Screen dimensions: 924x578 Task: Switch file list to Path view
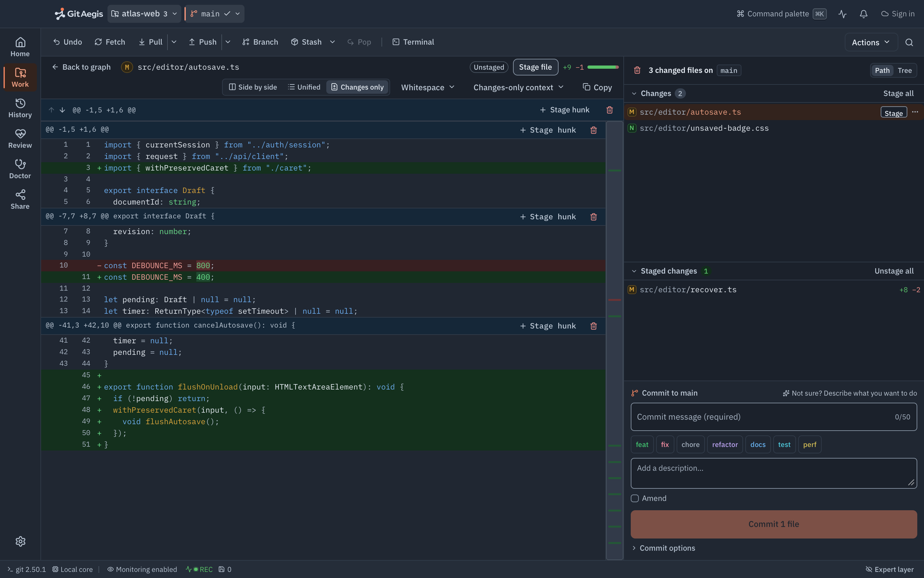[882, 70]
